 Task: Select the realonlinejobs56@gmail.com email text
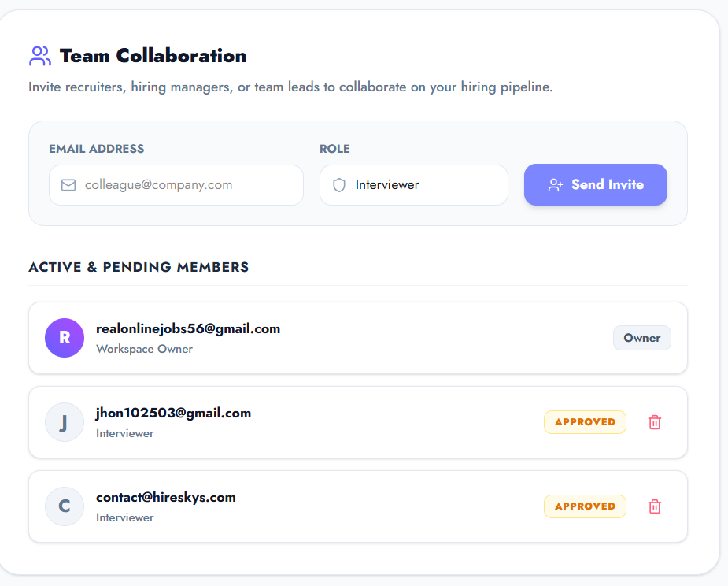point(188,329)
